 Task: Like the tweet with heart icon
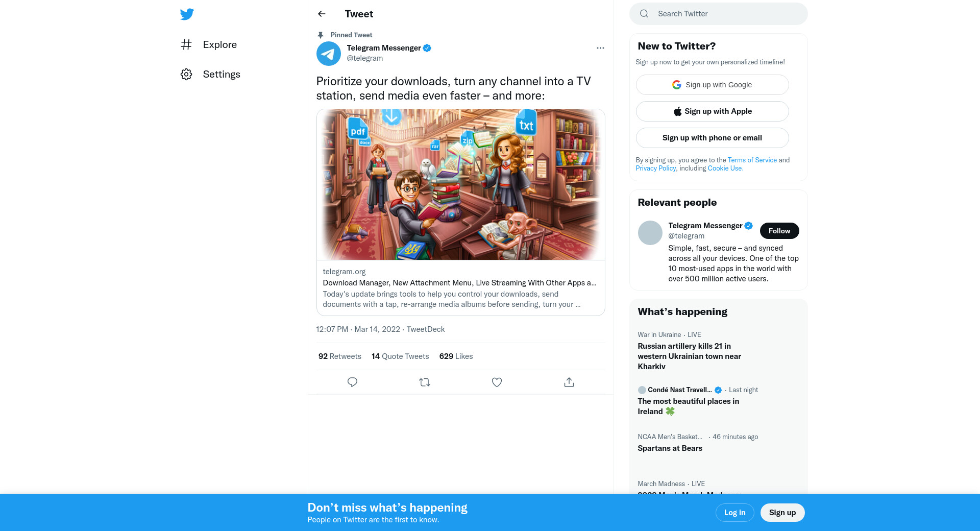tap(497, 382)
